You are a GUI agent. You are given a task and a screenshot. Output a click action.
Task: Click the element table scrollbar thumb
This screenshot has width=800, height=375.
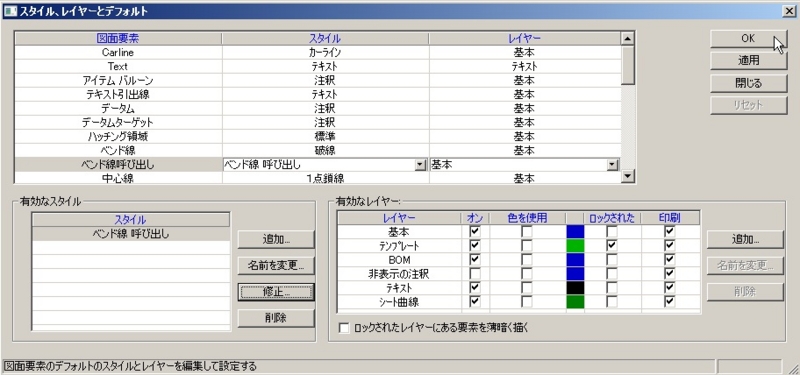[628, 65]
